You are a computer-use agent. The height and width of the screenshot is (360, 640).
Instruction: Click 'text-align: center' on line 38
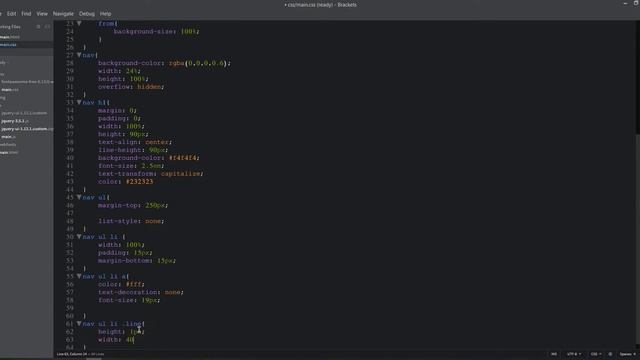pyautogui.click(x=135, y=142)
